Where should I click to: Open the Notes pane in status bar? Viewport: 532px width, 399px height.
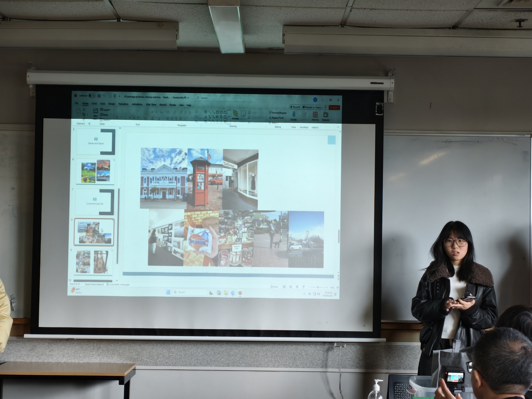[x=274, y=287]
